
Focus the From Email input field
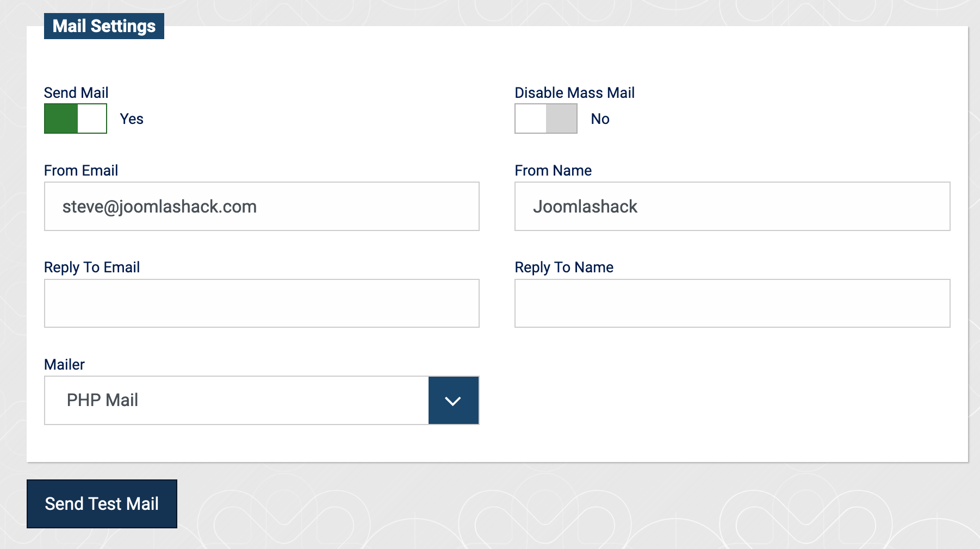pyautogui.click(x=262, y=207)
